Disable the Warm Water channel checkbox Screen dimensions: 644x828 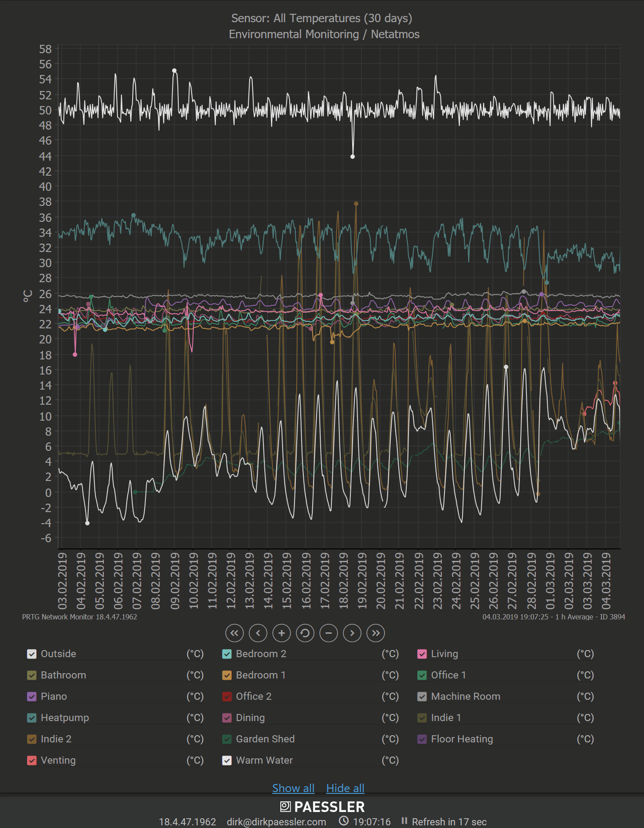point(227,760)
